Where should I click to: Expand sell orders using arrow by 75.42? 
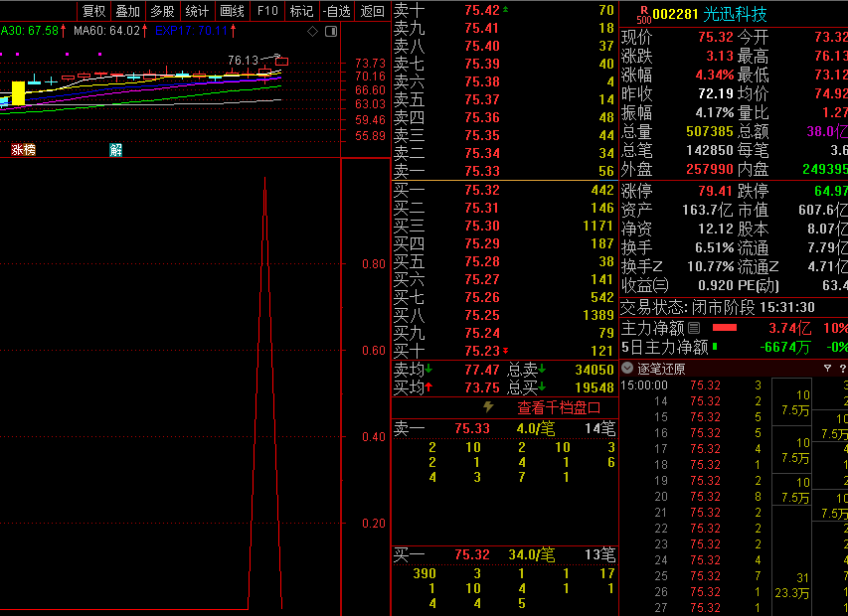[x=504, y=10]
